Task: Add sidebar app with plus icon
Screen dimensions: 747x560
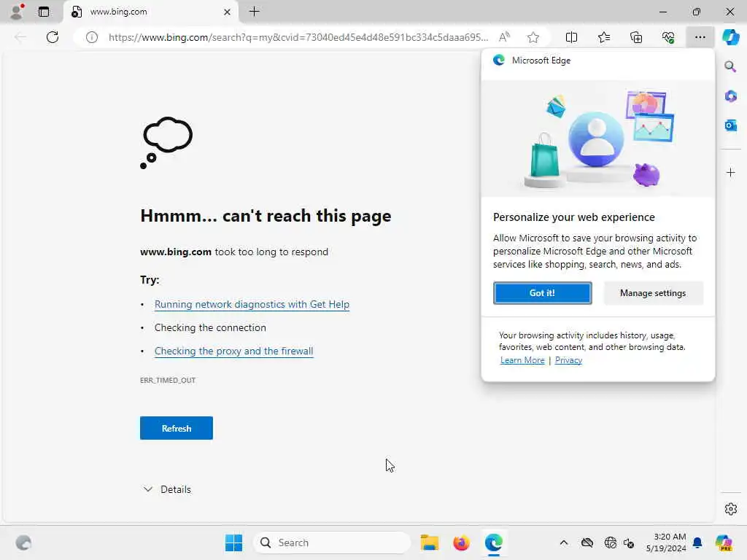Action: [x=730, y=172]
